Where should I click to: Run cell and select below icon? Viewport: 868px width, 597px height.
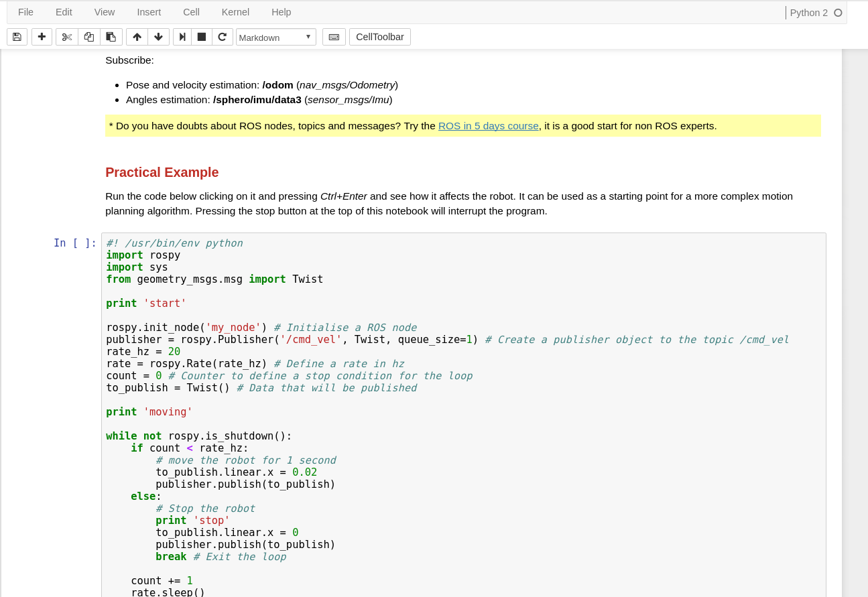pyautogui.click(x=182, y=37)
